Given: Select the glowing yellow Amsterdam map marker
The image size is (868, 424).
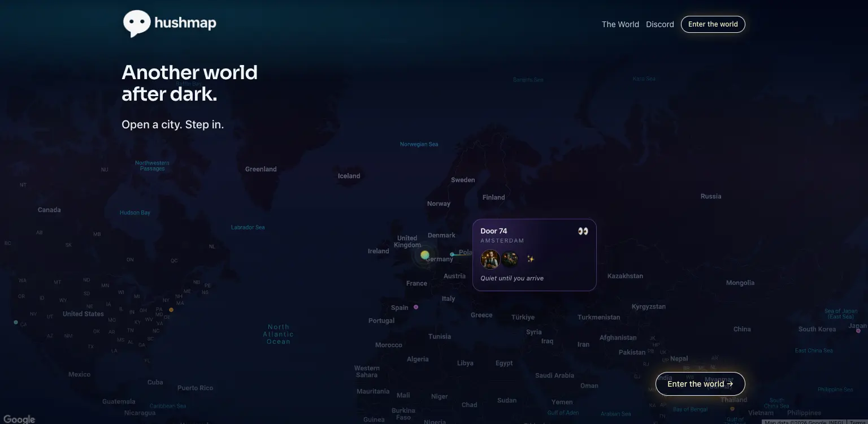Looking at the screenshot, I should click(424, 255).
